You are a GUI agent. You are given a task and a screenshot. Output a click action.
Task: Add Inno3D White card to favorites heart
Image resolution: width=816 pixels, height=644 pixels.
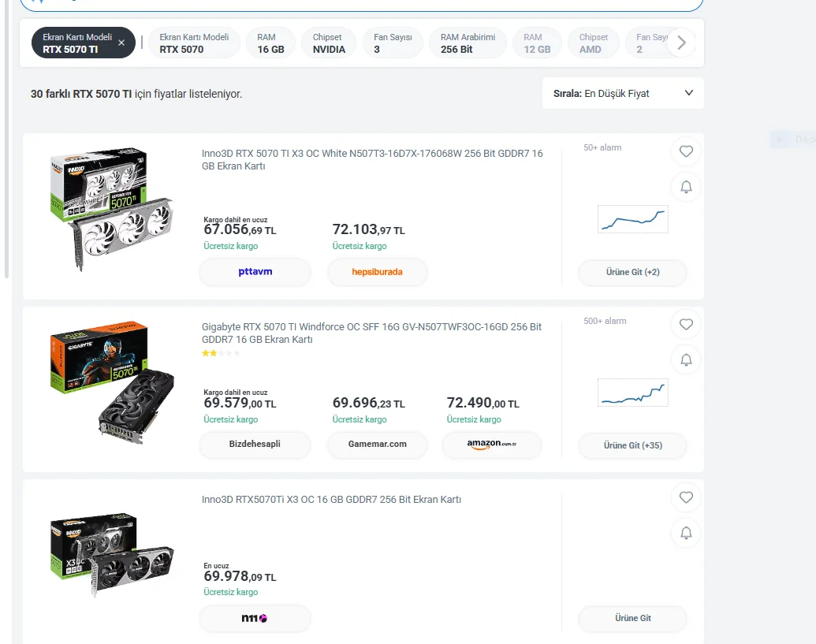pos(686,151)
